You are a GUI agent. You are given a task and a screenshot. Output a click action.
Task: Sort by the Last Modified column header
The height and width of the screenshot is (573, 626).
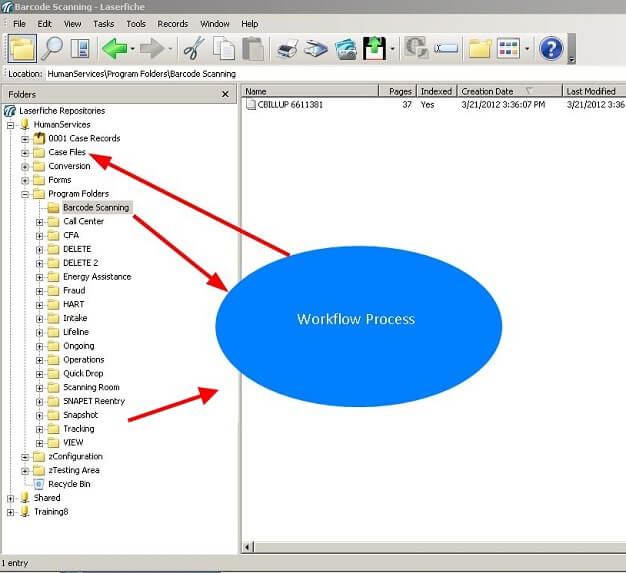tap(594, 91)
